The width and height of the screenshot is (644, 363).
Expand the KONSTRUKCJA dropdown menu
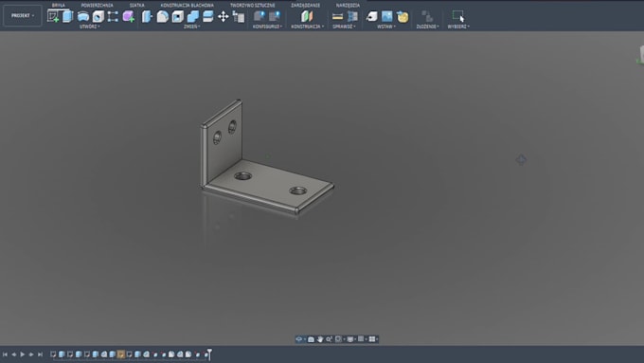(308, 27)
